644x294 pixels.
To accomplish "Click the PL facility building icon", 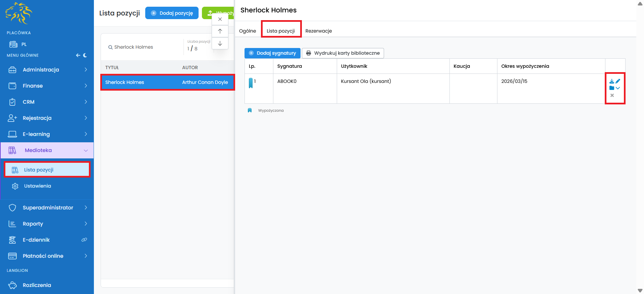I will [13, 44].
